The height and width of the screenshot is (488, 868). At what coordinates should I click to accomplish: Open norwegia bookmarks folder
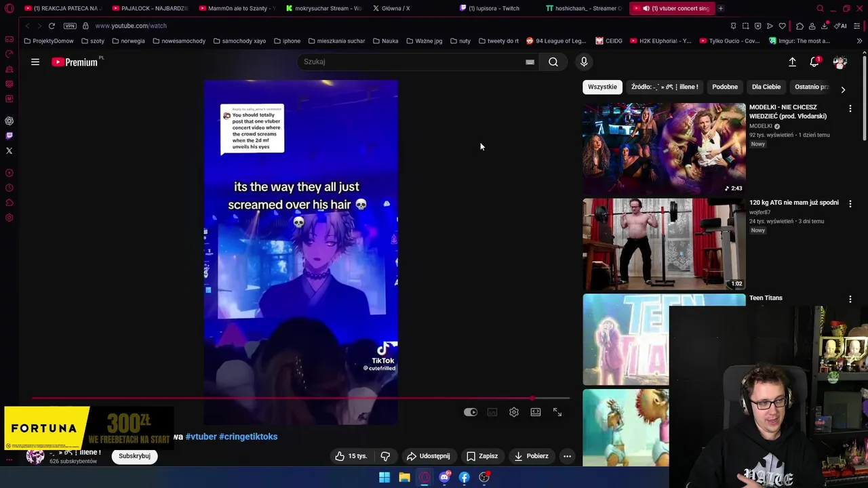(128, 41)
